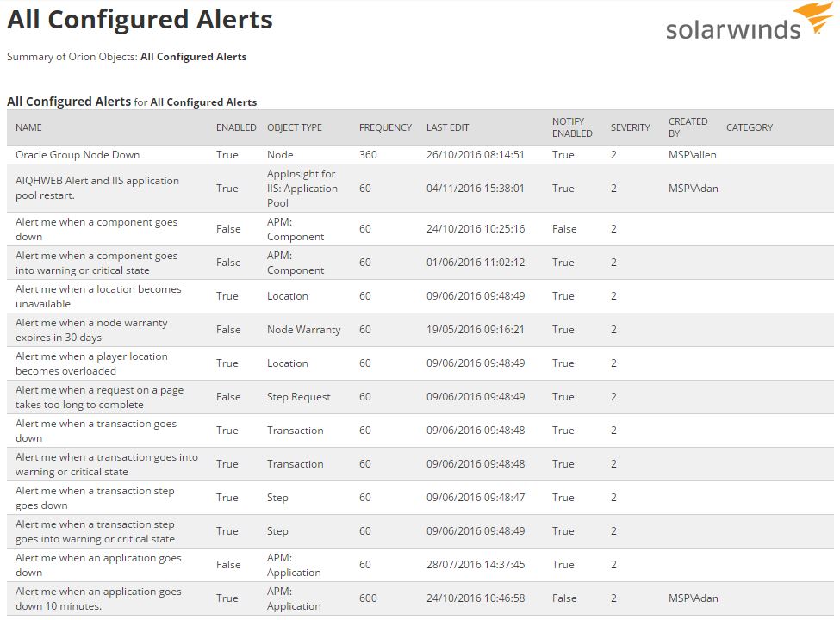Viewport: 840px width, 620px height.
Task: Click the player location becomes overloaded alert
Action: click(91, 363)
